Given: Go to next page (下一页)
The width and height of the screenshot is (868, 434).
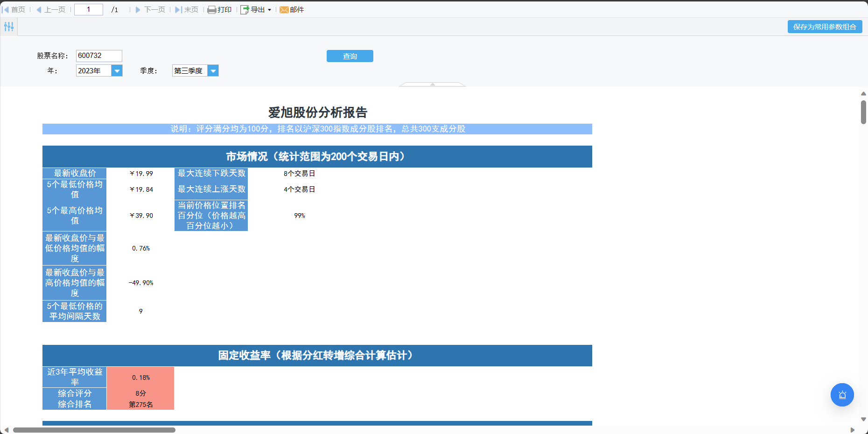Looking at the screenshot, I should click(x=150, y=9).
